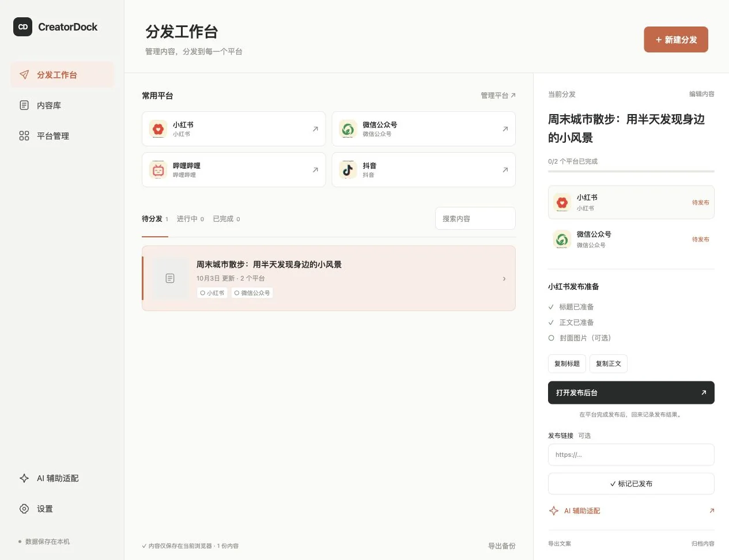Screen dimensions: 729x560
Task: Select the 小红书 row marked 待发布
Action: click(x=631, y=202)
